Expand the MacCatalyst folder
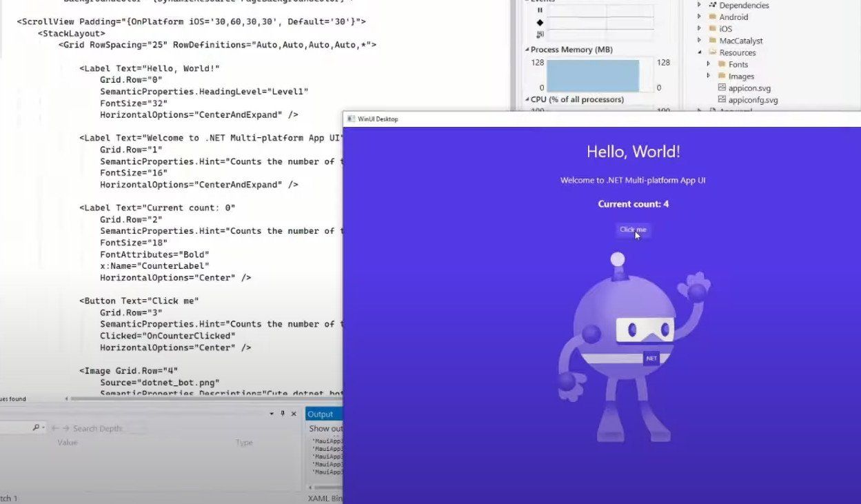Image resolution: width=861 pixels, height=504 pixels. pos(699,40)
